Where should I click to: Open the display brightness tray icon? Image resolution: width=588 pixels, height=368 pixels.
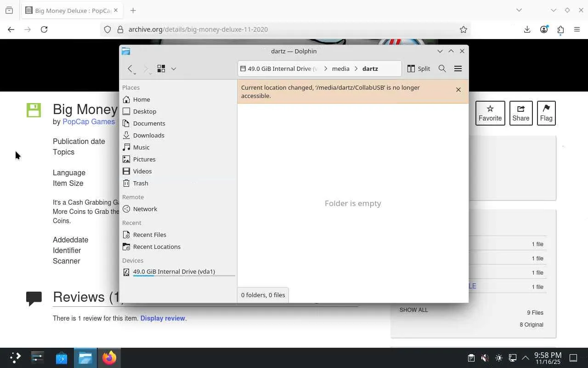coord(499,358)
